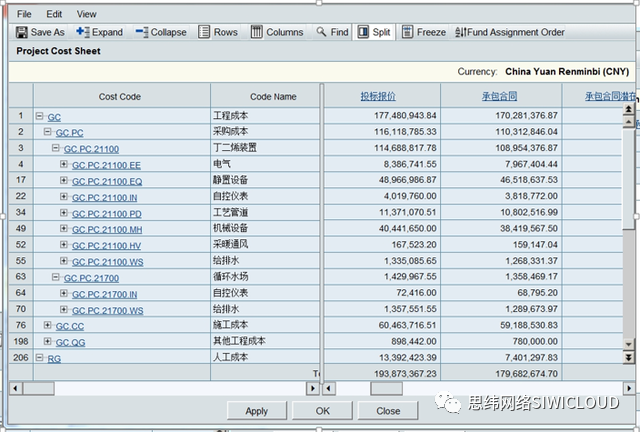Click the Apply button
640x432 pixels.
click(x=257, y=411)
